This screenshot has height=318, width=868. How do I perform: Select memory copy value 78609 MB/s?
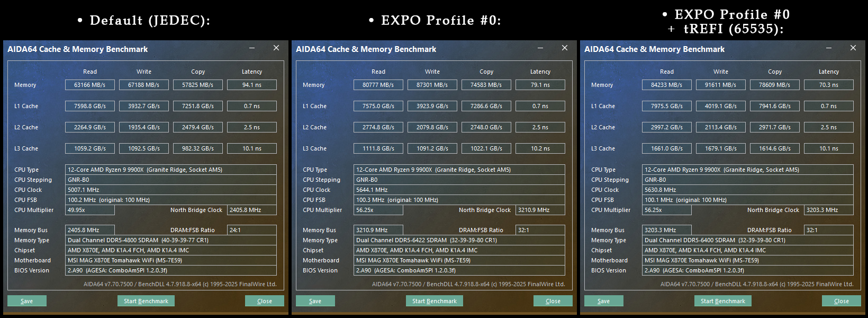775,85
